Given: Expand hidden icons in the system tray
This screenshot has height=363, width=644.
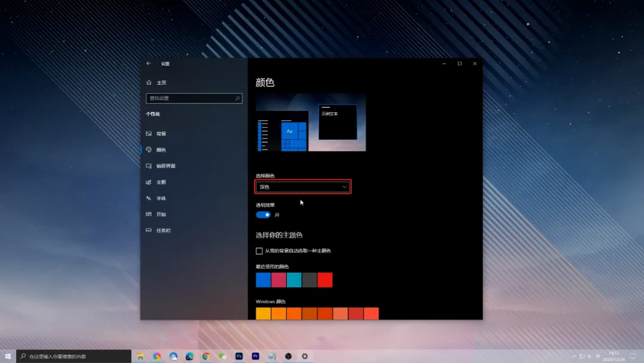Looking at the screenshot, I should click(x=574, y=356).
